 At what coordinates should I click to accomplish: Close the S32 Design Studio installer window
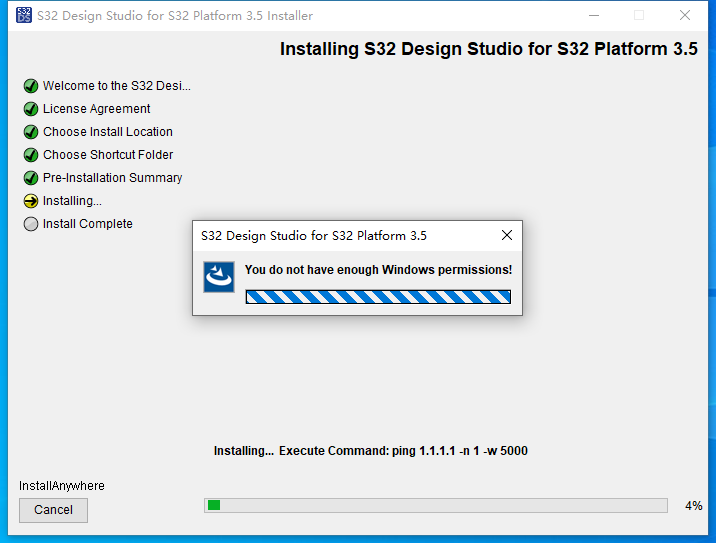[x=684, y=15]
